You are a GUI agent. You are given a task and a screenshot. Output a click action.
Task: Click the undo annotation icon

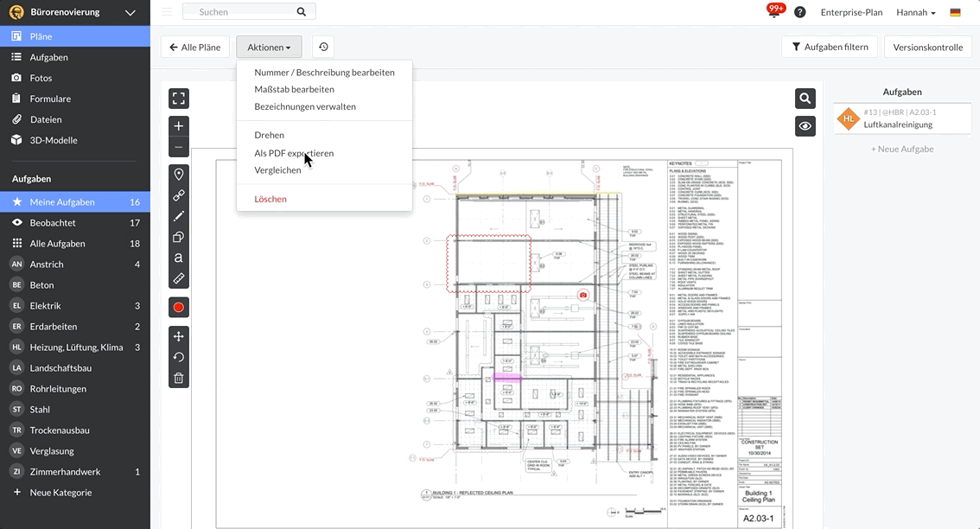click(x=179, y=357)
